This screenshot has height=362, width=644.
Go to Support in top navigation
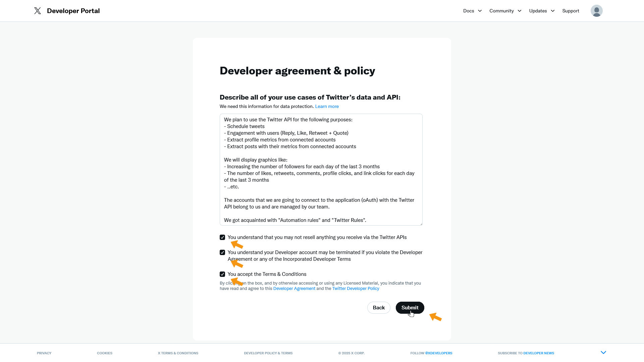[571, 11]
